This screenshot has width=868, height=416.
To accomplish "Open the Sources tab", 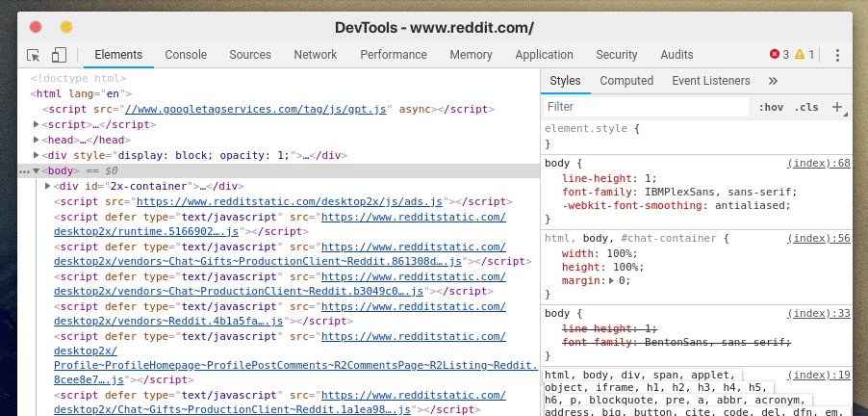I will (x=250, y=55).
